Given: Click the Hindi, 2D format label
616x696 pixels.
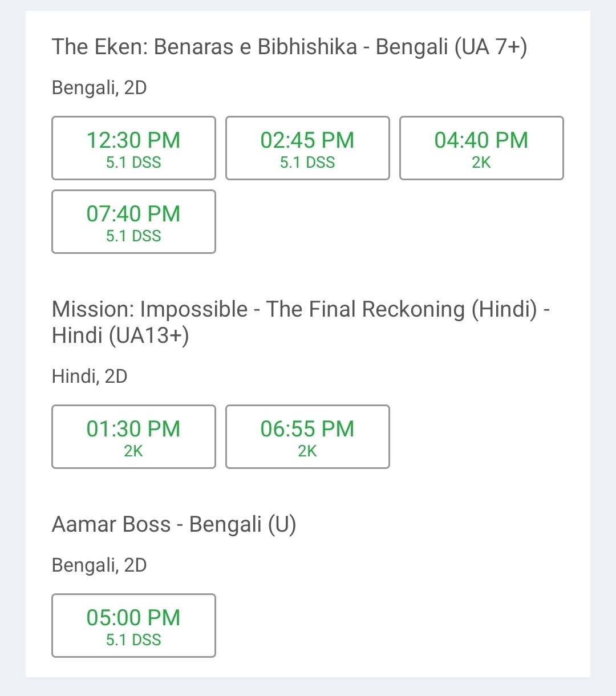Looking at the screenshot, I should pyautogui.click(x=90, y=377).
